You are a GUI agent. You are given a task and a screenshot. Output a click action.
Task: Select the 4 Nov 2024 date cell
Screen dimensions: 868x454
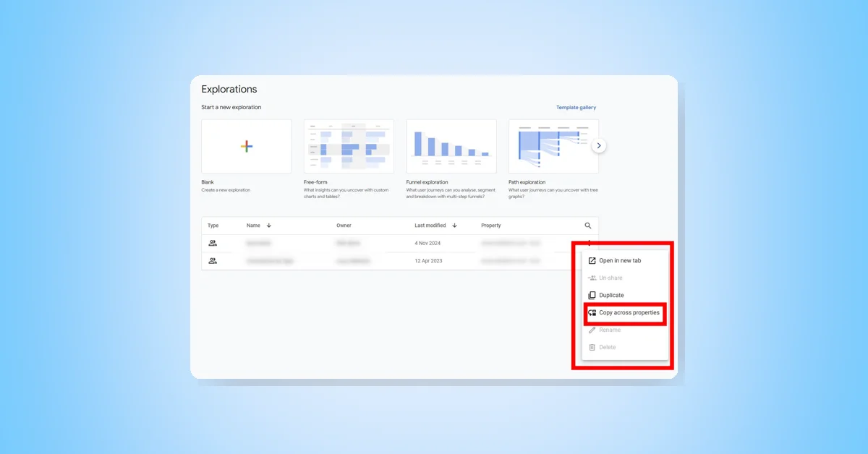coord(428,244)
